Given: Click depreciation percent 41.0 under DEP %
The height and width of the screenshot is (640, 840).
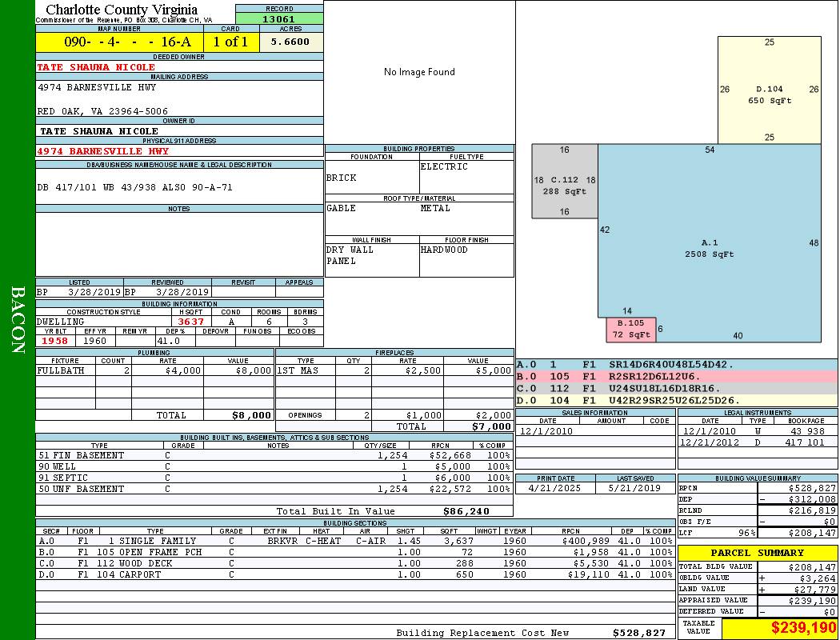Looking at the screenshot, I should click(169, 341).
